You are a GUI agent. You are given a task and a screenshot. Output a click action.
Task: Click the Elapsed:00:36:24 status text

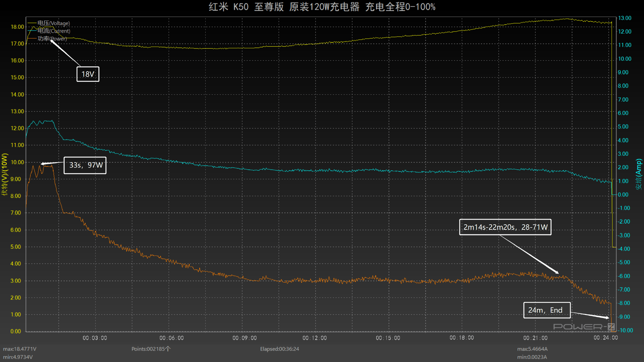coord(279,349)
